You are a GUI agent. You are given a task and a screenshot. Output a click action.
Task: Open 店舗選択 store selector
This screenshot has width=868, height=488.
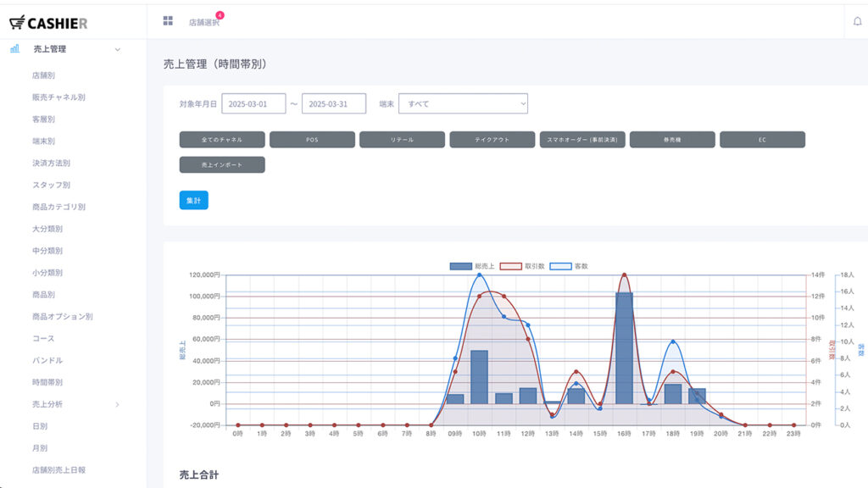point(203,23)
